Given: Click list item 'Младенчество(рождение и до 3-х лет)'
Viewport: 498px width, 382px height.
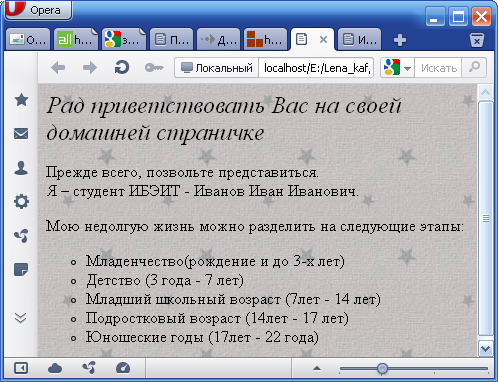Looking at the screenshot, I should click(215, 261).
